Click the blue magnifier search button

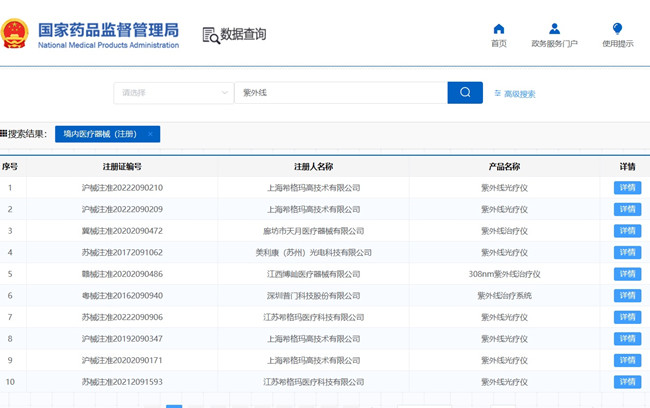[465, 93]
